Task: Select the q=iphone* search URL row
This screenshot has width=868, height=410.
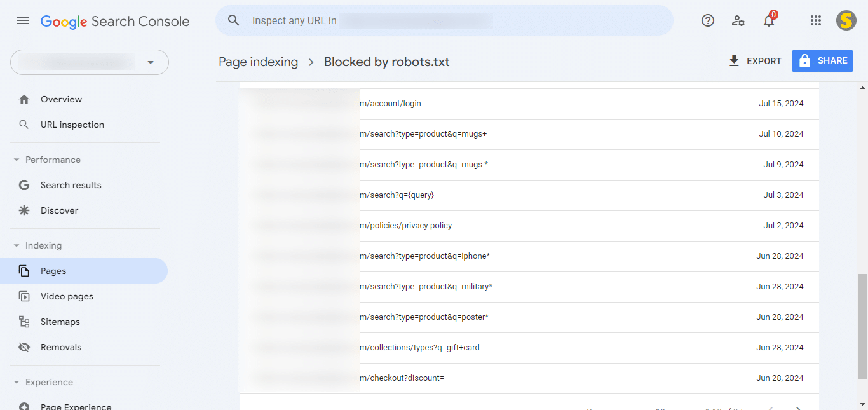Action: click(529, 256)
